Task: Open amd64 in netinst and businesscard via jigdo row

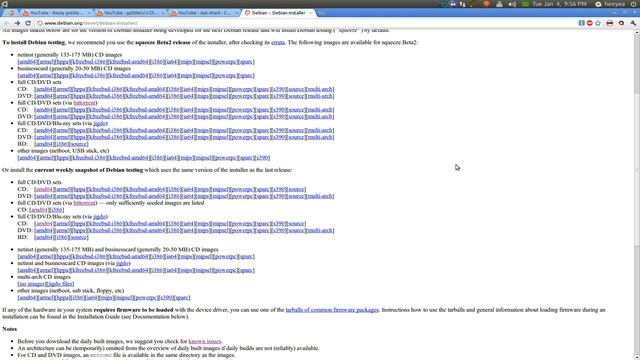Action: (x=27, y=270)
